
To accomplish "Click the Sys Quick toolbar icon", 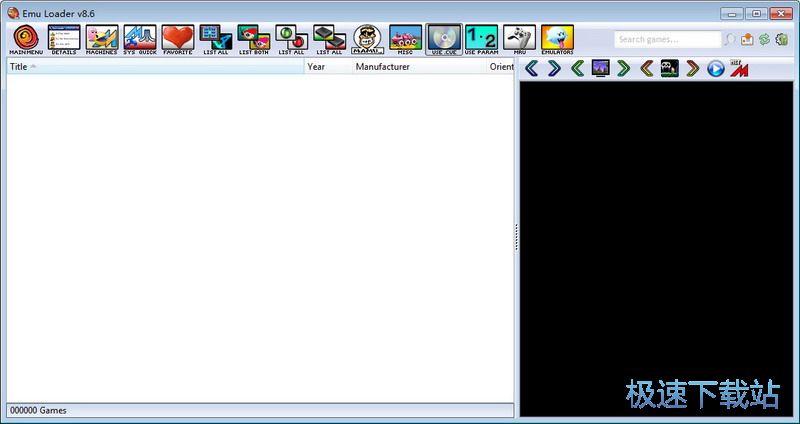I will point(140,39).
